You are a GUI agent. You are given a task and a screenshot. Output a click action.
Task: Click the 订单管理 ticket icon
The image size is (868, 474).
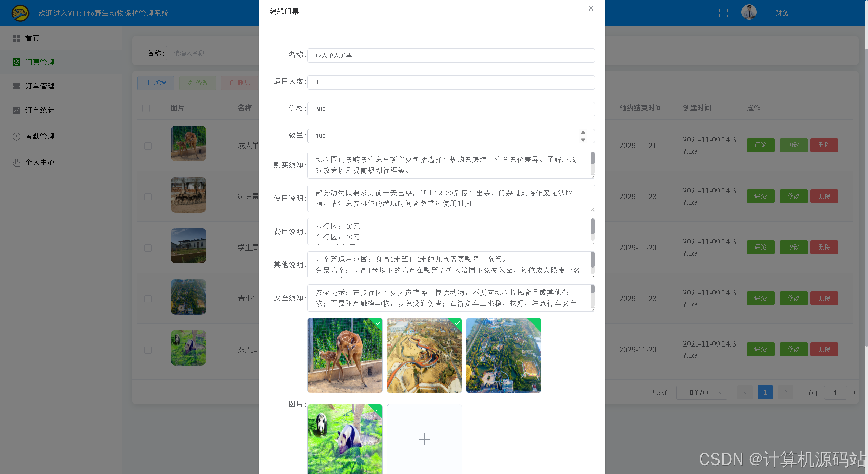click(16, 86)
